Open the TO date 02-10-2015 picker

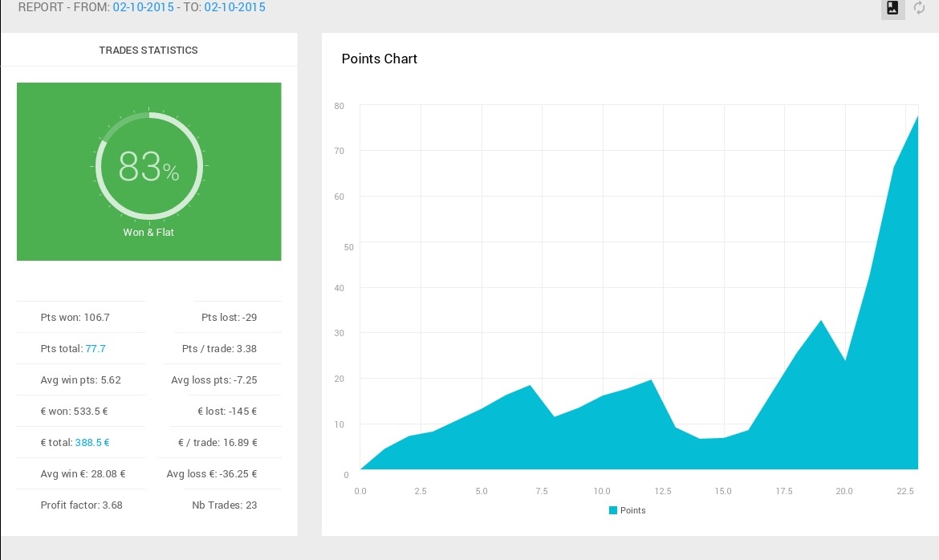234,7
